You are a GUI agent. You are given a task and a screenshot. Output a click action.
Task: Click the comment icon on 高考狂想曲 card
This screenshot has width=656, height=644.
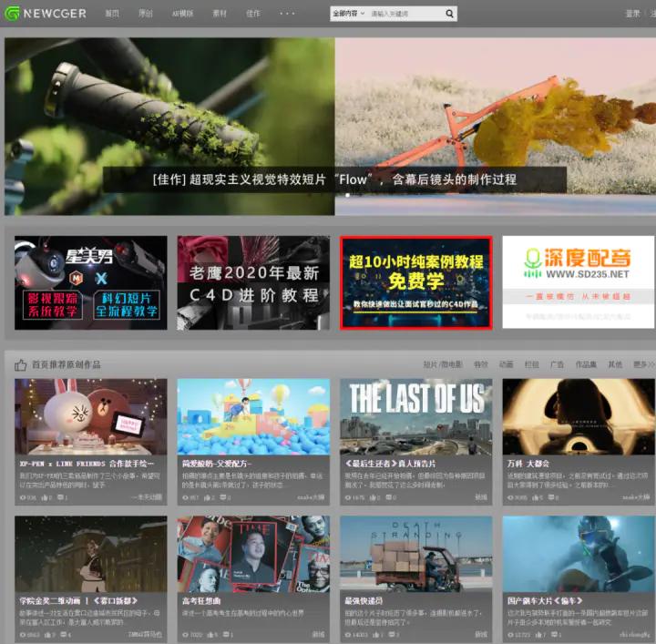226,634
